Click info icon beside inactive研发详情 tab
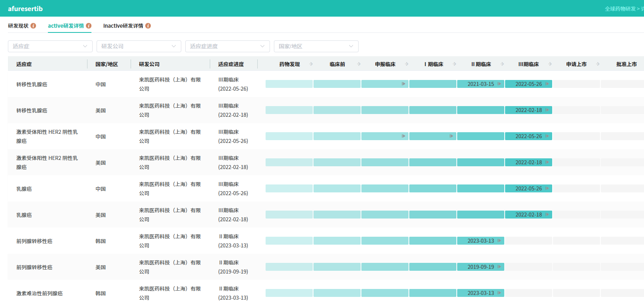 148,26
